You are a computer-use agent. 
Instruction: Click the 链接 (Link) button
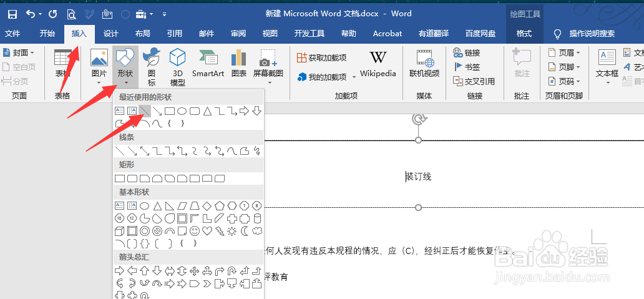(467, 52)
